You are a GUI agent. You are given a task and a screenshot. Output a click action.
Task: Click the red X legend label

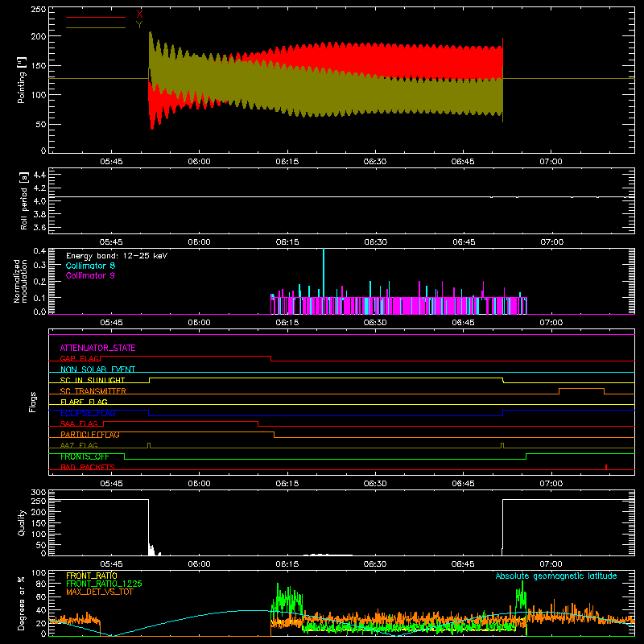click(139, 14)
